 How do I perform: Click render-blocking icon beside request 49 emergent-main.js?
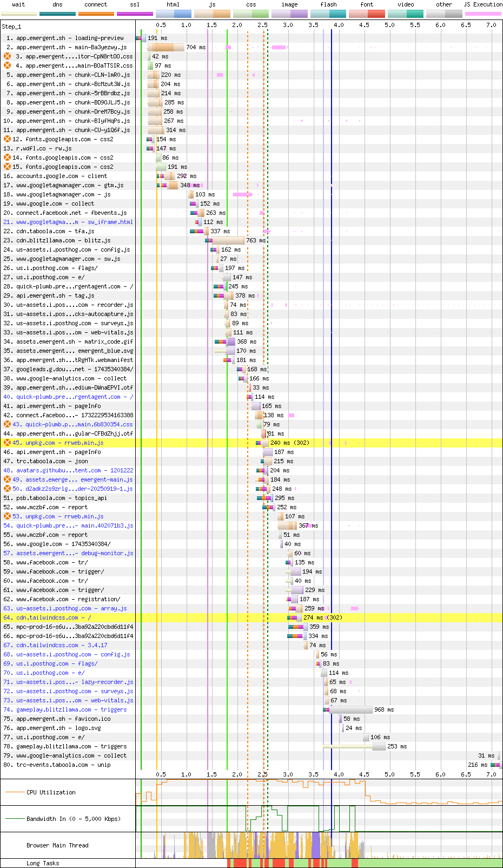point(7,479)
